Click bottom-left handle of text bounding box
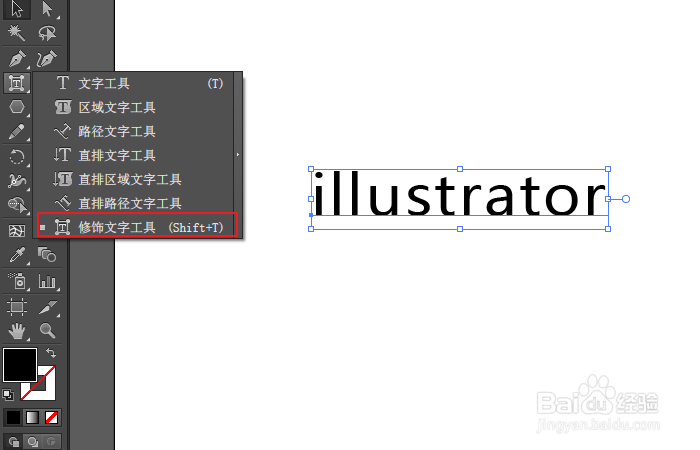Image resolution: width=700 pixels, height=450 pixels. pyautogui.click(x=311, y=229)
